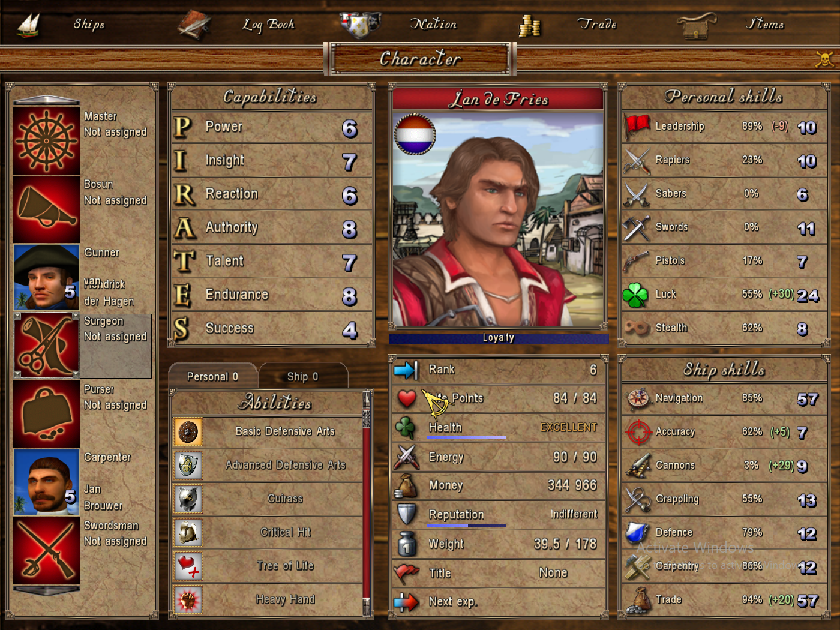The height and width of the screenshot is (630, 840).
Task: Open the Surgeon scissors officer slot
Action: [x=46, y=346]
